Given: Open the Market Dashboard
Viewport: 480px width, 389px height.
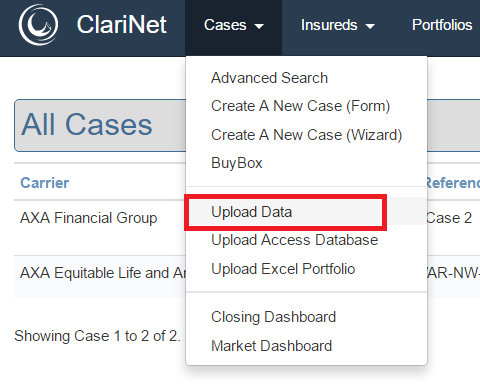Looking at the screenshot, I should click(x=271, y=346).
